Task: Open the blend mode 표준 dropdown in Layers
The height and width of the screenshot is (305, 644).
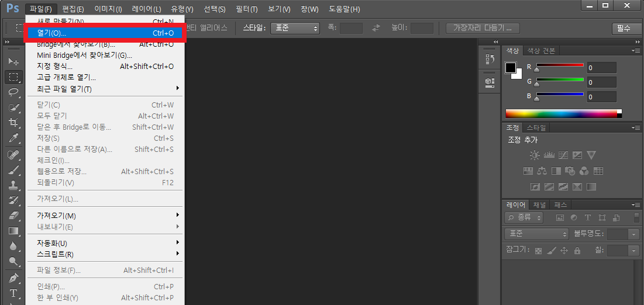Action: pyautogui.click(x=536, y=234)
